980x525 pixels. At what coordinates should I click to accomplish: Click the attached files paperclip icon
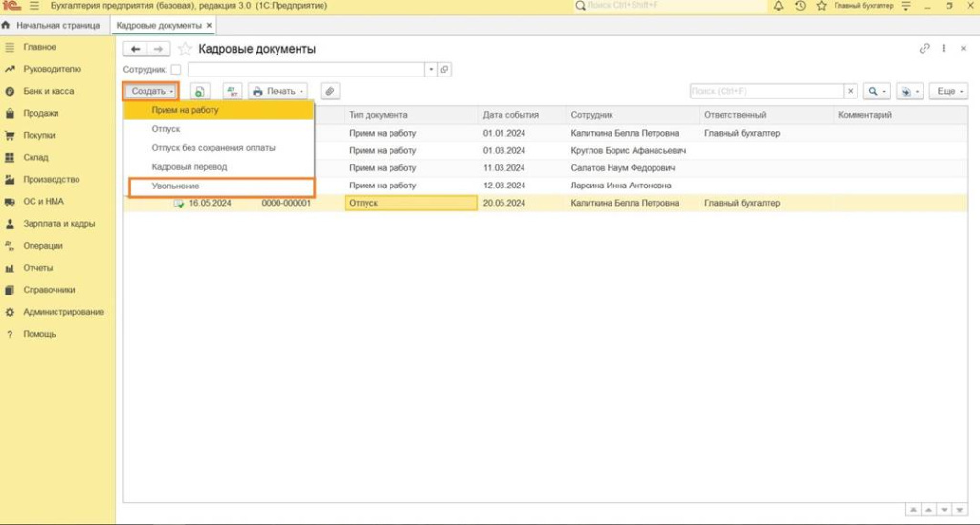coord(329,91)
